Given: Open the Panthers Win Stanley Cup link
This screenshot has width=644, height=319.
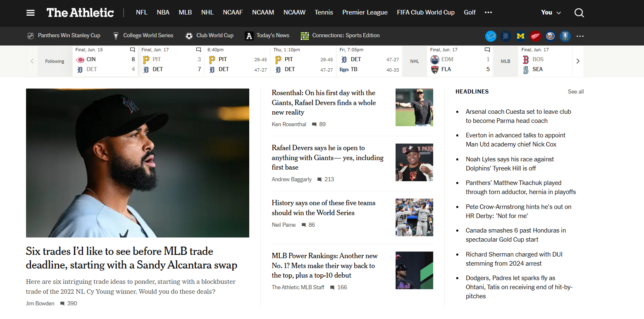Looking at the screenshot, I should [69, 36].
